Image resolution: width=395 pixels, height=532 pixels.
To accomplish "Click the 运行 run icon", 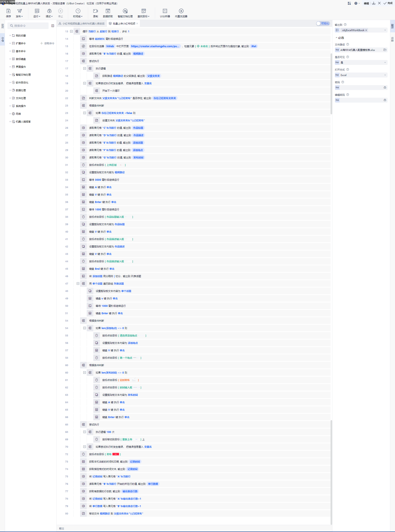I will pos(37,11).
